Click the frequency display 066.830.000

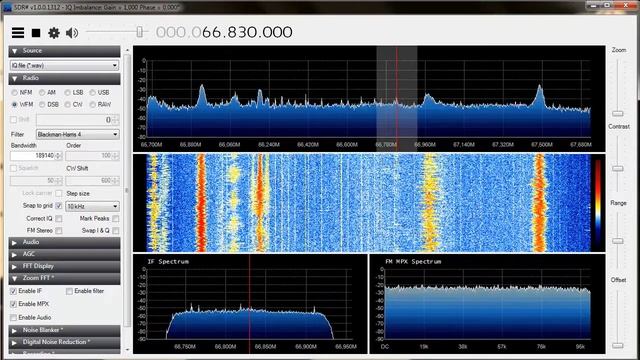coord(224,32)
